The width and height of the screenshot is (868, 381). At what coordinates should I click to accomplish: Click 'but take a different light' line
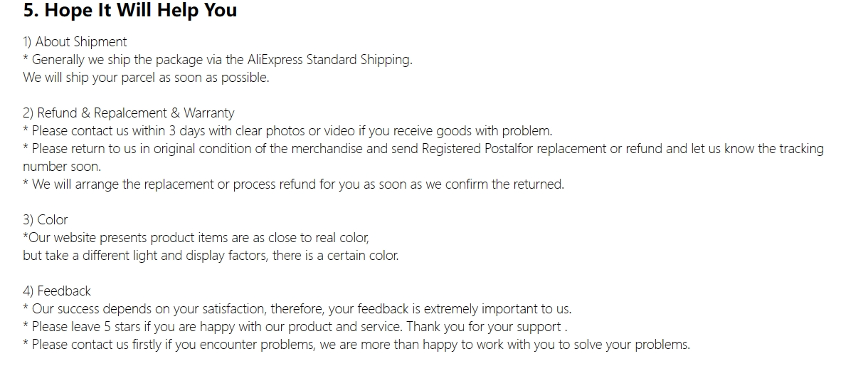tap(211, 256)
